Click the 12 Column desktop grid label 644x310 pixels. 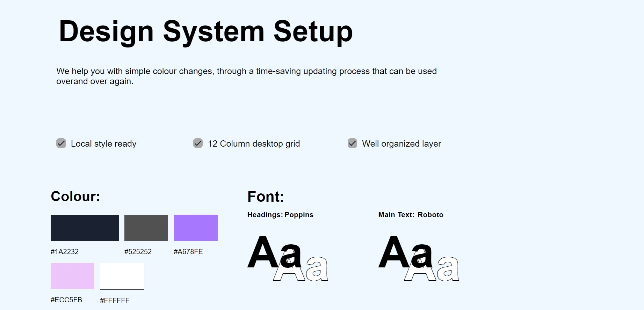254,144
